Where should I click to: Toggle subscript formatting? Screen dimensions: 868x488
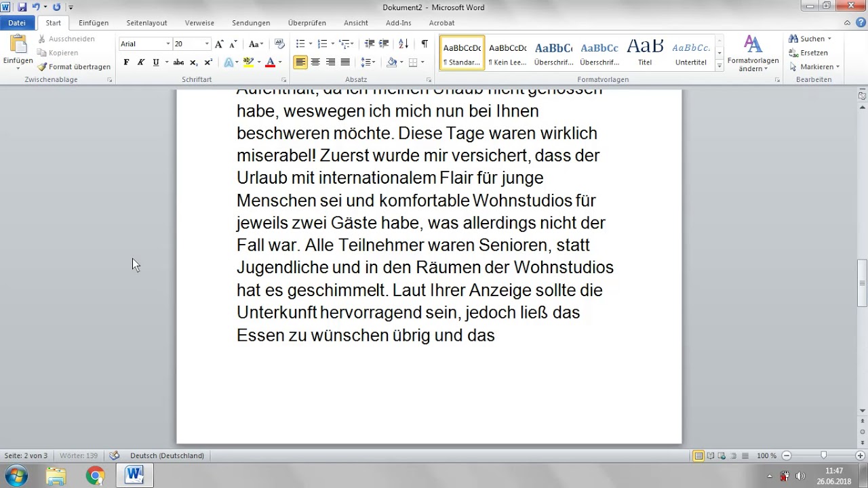click(193, 62)
